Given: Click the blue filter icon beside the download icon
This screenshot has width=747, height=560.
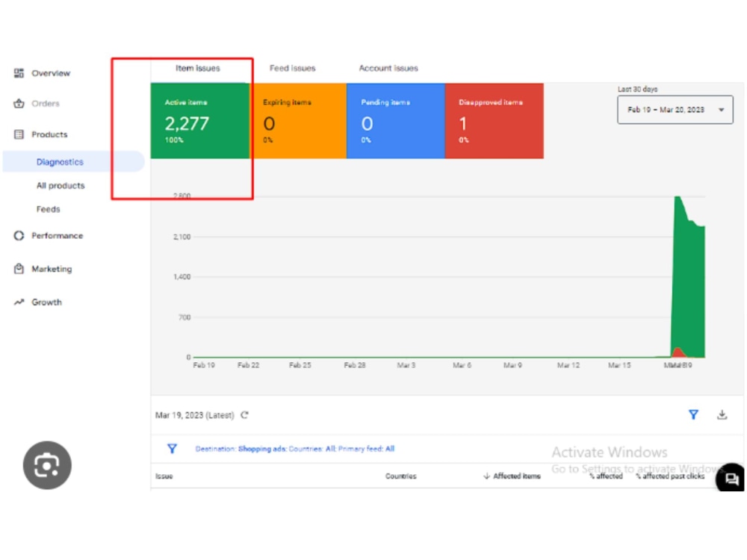Looking at the screenshot, I should coord(693,414).
